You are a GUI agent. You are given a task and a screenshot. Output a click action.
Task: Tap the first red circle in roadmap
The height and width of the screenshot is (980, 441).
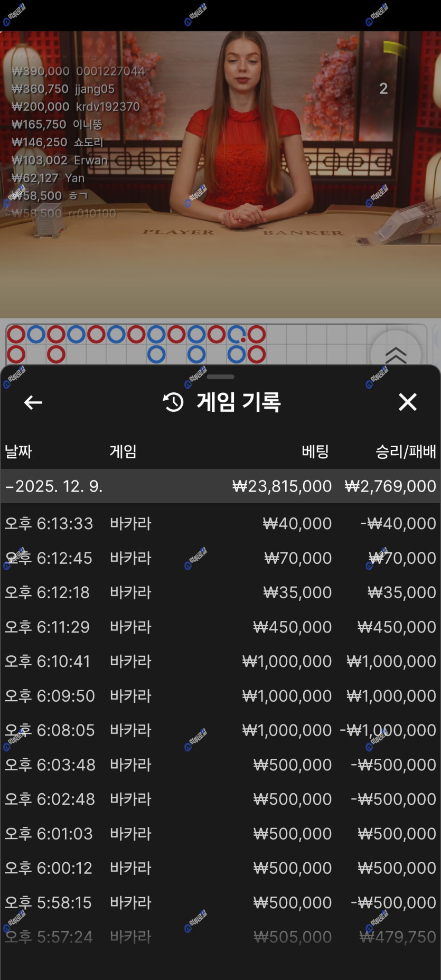[x=16, y=334]
